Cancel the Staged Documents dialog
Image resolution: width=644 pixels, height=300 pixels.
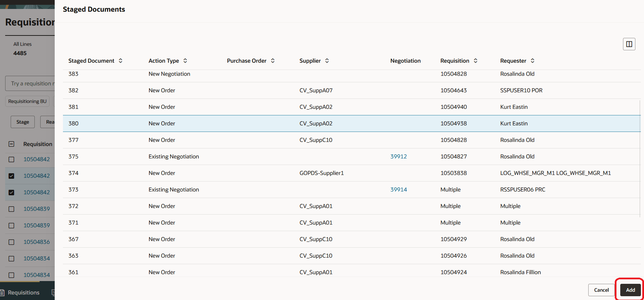pyautogui.click(x=601, y=290)
